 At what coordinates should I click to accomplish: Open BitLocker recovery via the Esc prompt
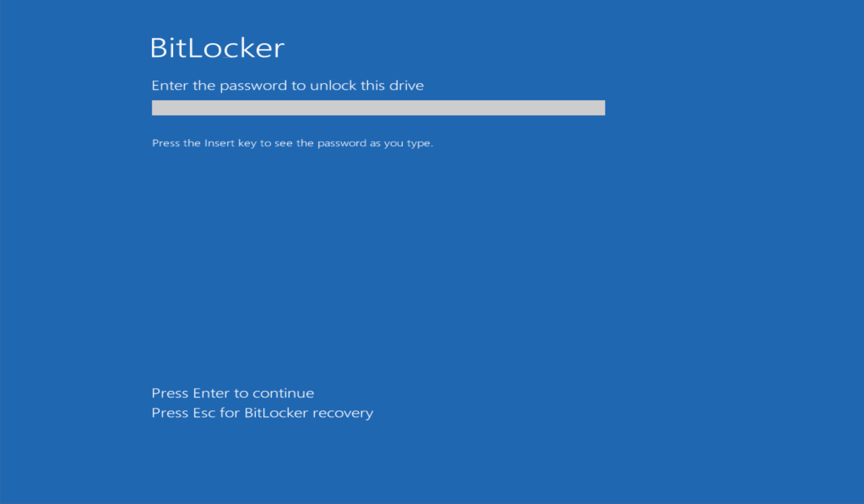(x=261, y=413)
